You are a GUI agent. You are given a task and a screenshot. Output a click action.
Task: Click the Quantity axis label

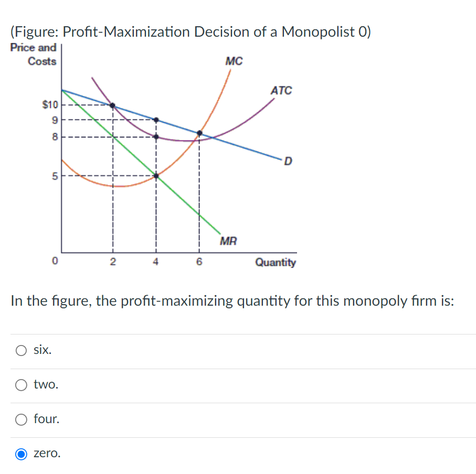(276, 263)
